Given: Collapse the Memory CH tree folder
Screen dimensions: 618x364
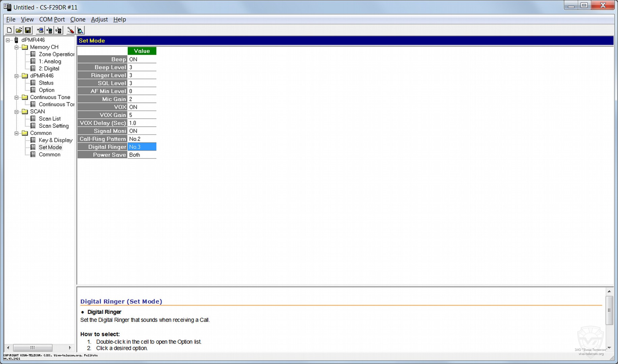Looking at the screenshot, I should 16,47.
